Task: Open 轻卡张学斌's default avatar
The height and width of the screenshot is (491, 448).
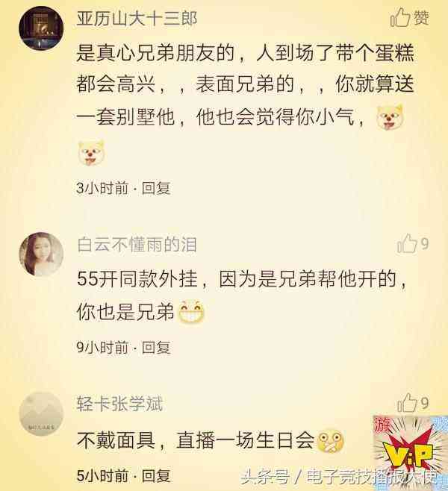Action: (x=41, y=413)
